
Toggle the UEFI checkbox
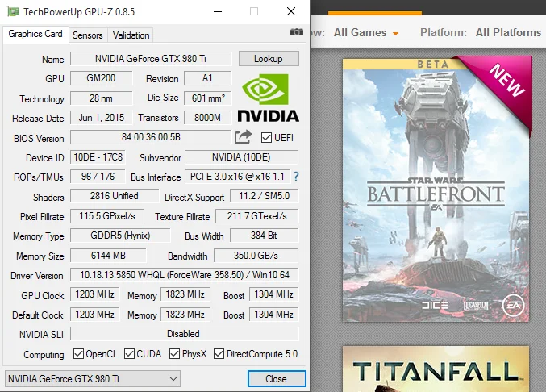pyautogui.click(x=266, y=137)
